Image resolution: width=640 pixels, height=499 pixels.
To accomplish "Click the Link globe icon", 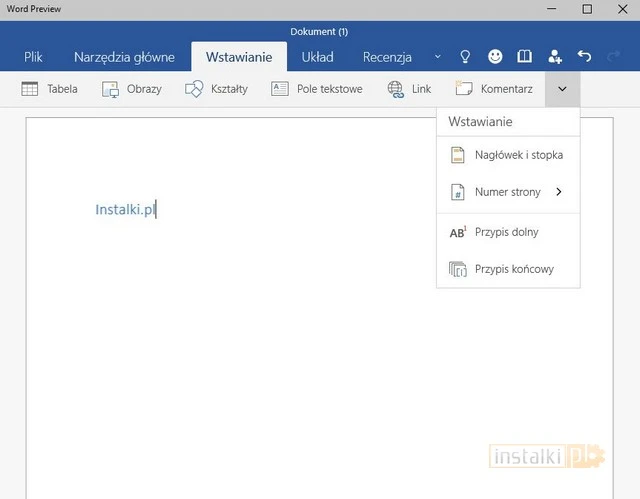I will point(395,89).
